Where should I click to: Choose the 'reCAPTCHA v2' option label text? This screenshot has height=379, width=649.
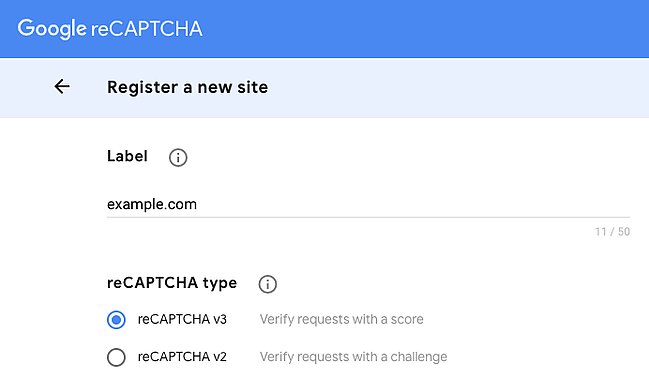182,357
